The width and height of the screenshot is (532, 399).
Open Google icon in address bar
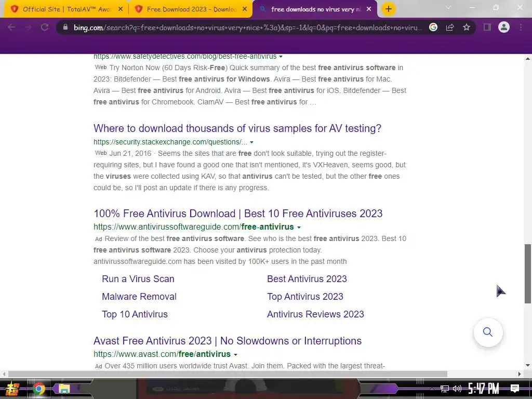pos(433,27)
